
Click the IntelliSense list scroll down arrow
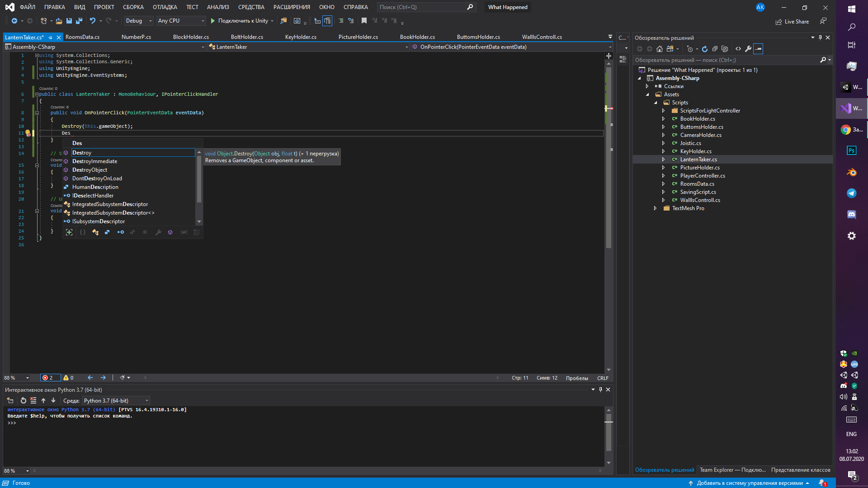pos(199,222)
